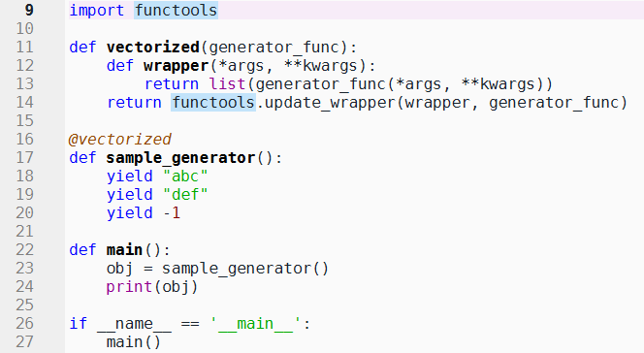Click the sample_generator function definition name
The image size is (644, 353).
(180, 158)
